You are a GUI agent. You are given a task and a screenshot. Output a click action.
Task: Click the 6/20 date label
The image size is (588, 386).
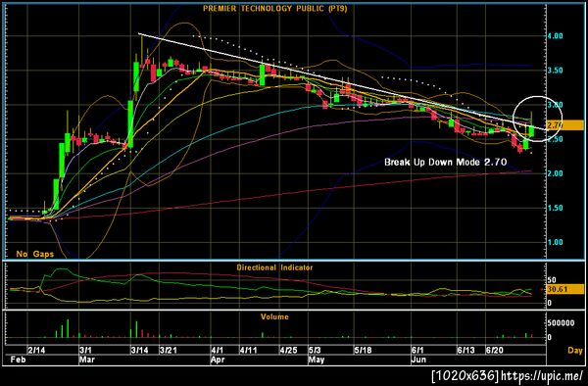pos(495,350)
